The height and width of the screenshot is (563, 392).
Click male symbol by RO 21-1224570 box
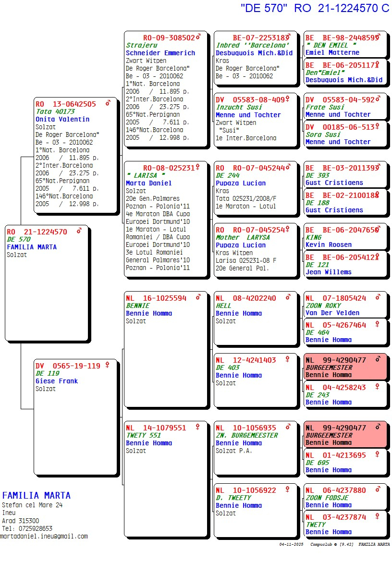pyautogui.click(x=79, y=231)
